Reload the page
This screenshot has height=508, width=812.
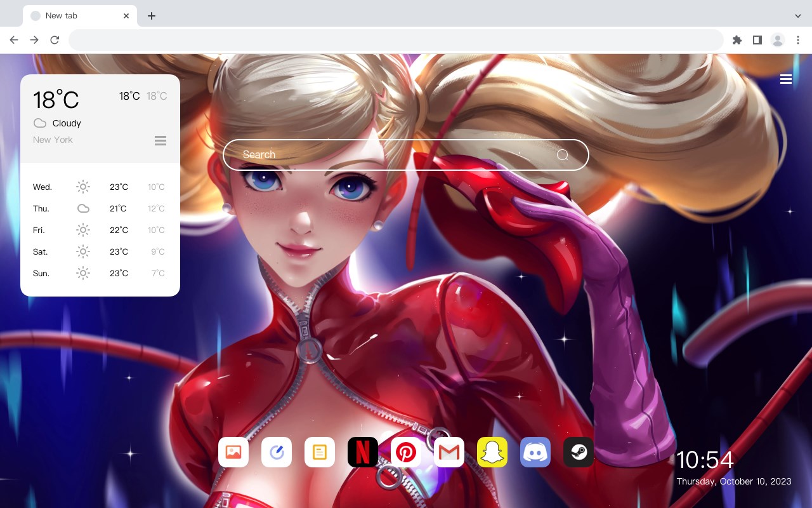[55, 40]
